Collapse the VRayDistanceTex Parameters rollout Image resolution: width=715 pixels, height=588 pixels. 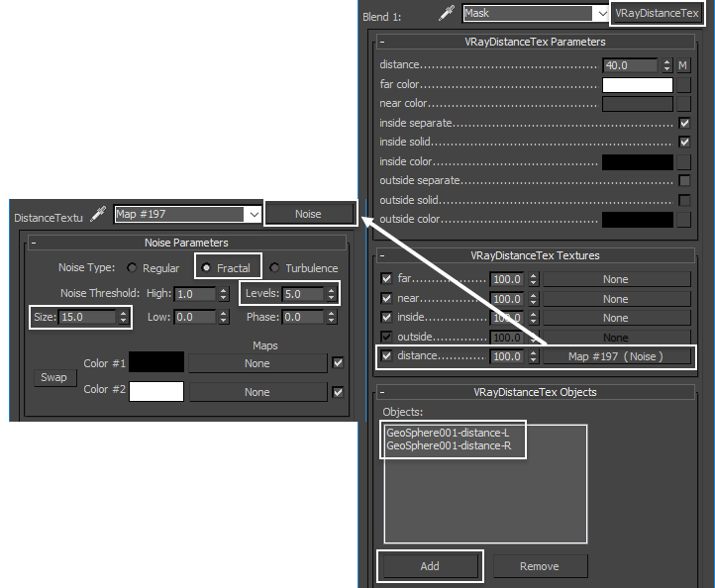pyautogui.click(x=382, y=42)
